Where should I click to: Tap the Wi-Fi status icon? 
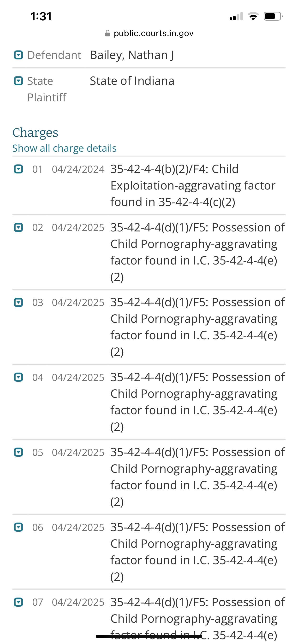tap(253, 16)
